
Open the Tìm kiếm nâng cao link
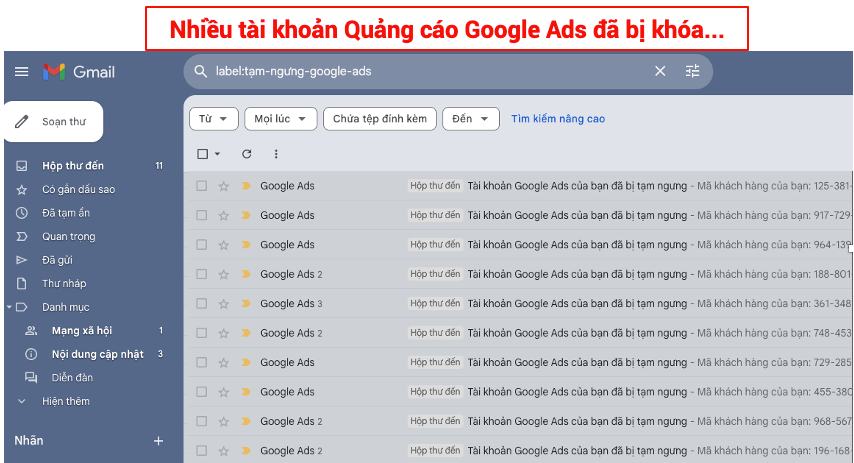coord(558,119)
